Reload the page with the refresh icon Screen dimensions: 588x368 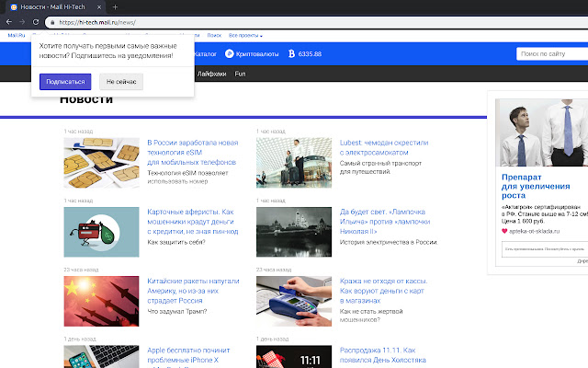(x=36, y=22)
